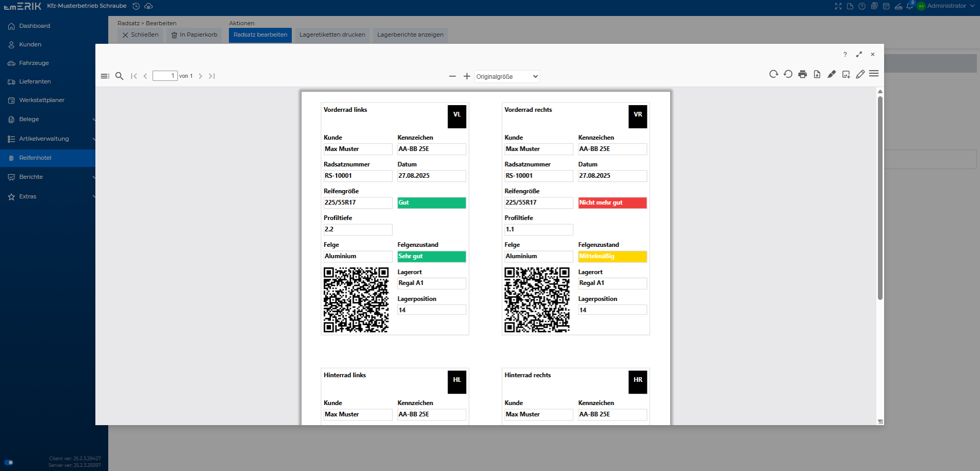
Task: Select the pencil draw tool
Action: point(860,74)
